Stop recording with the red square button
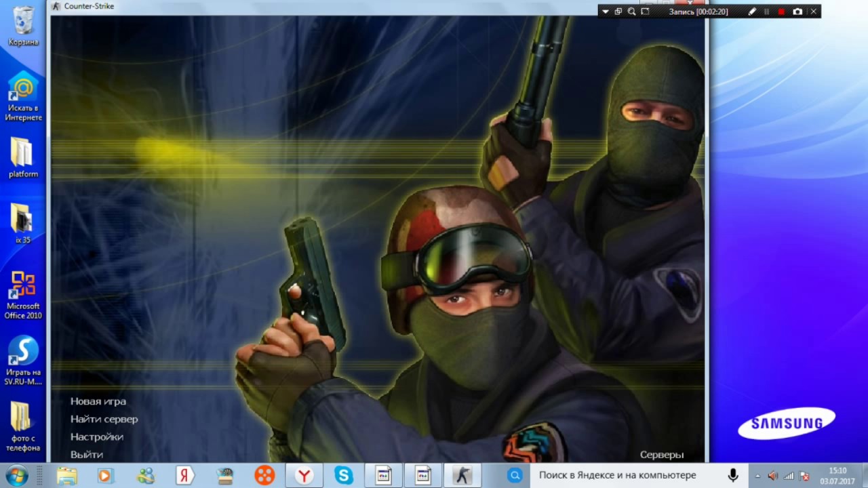This screenshot has width=868, height=488. pyautogui.click(x=781, y=12)
